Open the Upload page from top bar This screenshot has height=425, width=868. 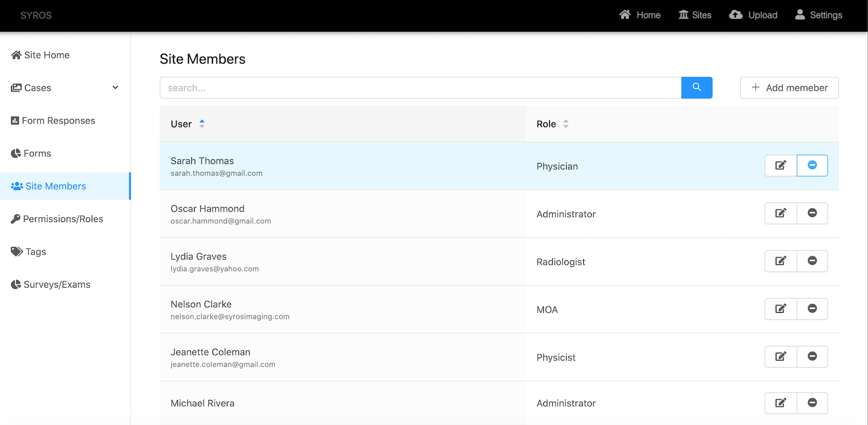(x=753, y=15)
